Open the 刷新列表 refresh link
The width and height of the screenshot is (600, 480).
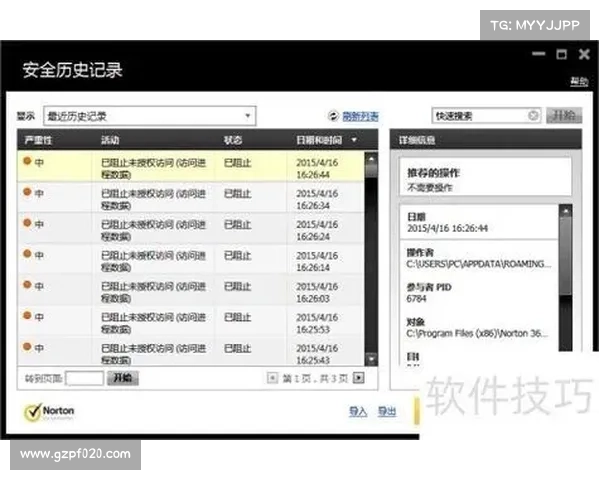click(360, 116)
